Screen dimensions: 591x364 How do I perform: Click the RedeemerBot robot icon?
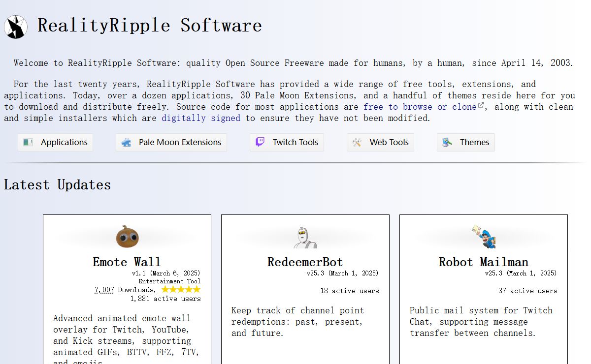[305, 237]
